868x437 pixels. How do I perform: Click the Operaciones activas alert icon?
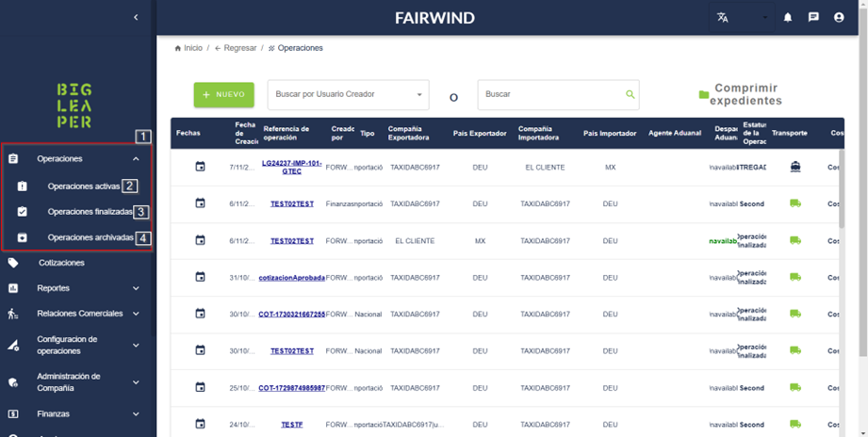pyautogui.click(x=22, y=186)
